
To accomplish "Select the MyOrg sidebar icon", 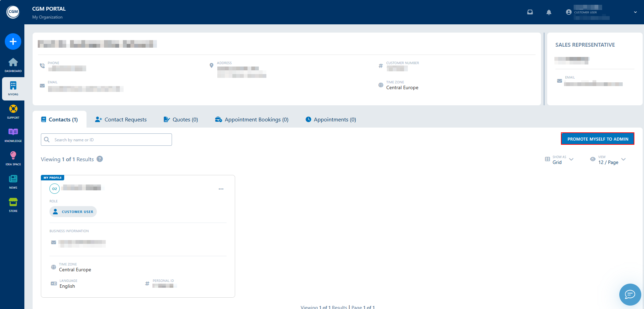I will pos(13,88).
